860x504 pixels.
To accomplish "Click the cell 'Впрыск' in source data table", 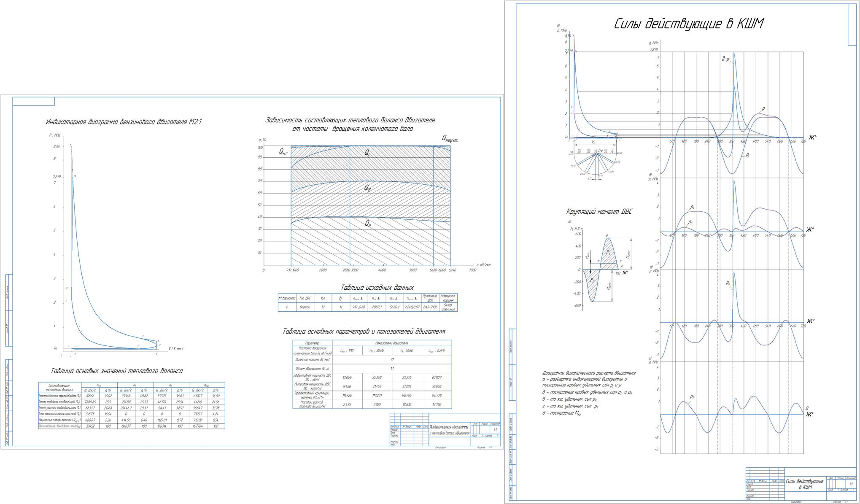I will pos(305,307).
